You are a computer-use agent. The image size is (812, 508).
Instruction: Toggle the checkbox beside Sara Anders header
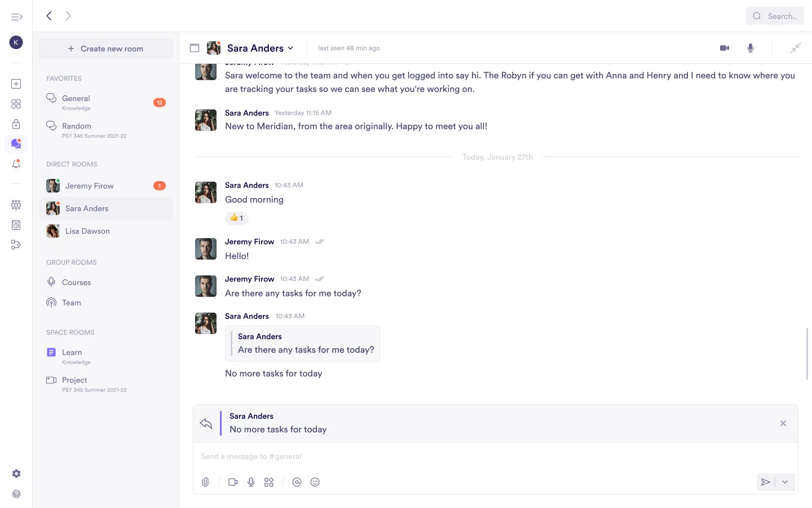tap(195, 48)
